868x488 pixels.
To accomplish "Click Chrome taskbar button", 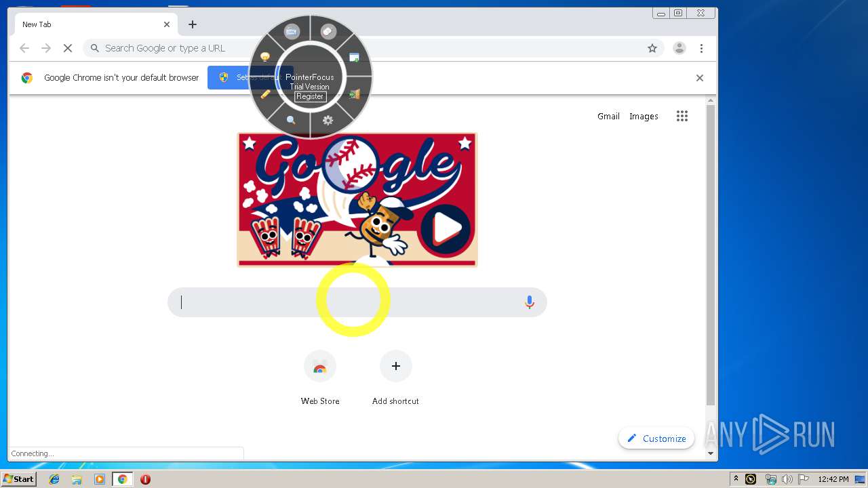I will (x=123, y=479).
